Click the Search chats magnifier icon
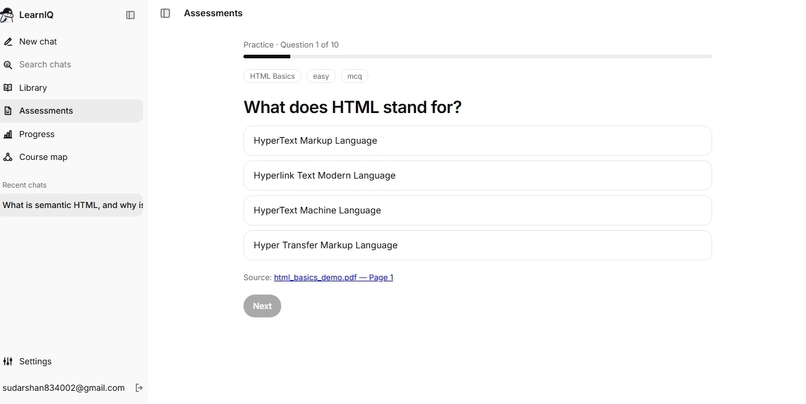The height and width of the screenshot is (404, 806). 8,65
